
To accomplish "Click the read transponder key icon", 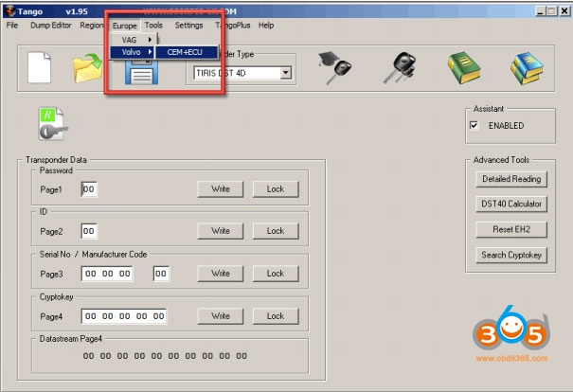I will [x=53, y=124].
